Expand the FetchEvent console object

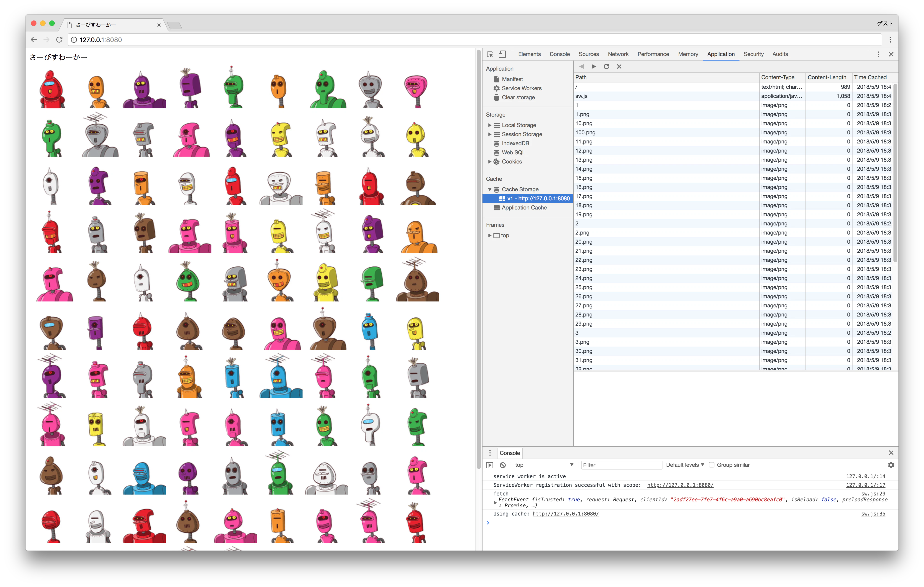coord(495,502)
